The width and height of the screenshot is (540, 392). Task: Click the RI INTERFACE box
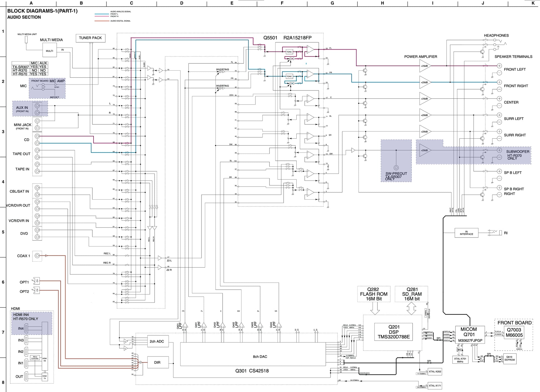pyautogui.click(x=466, y=233)
